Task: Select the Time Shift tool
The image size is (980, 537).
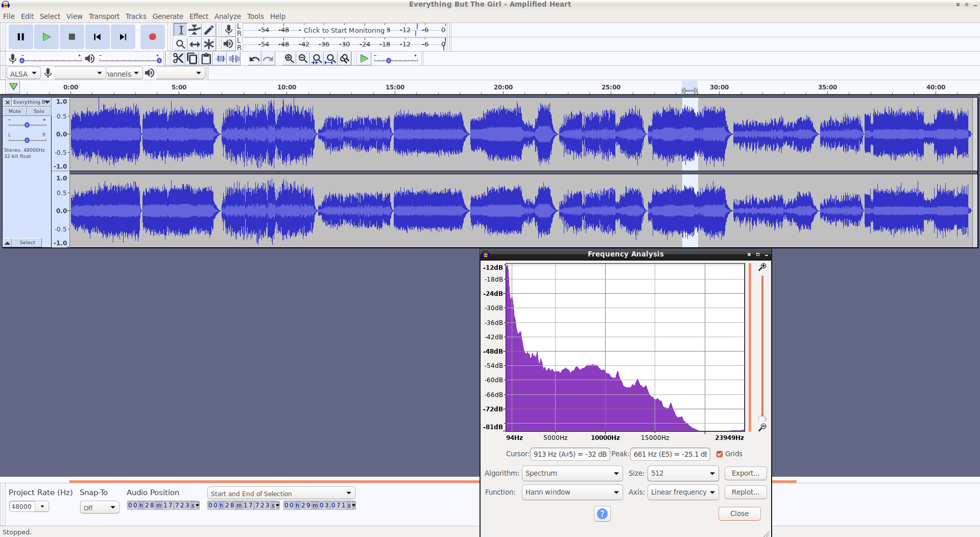Action: [x=195, y=44]
